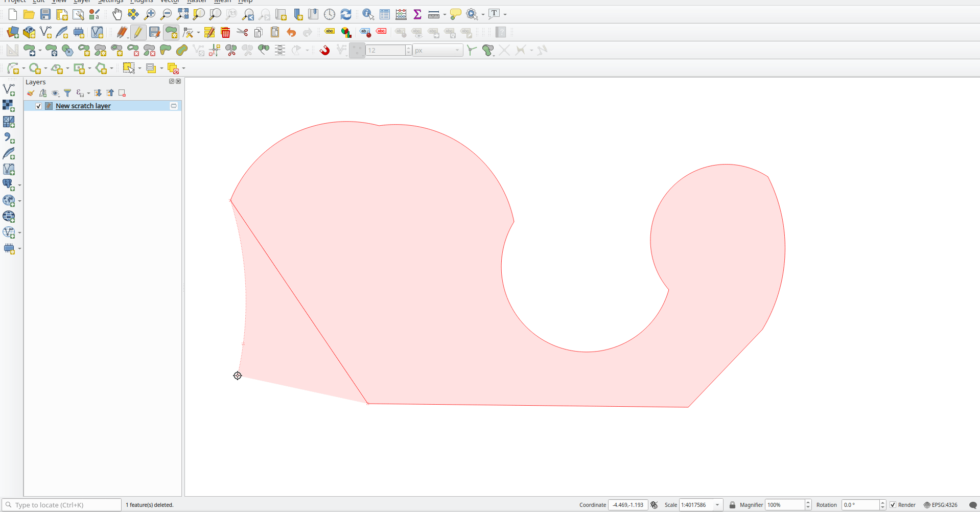This screenshot has width=980, height=512.
Task: Toggle the scale lock icon
Action: tap(732, 505)
